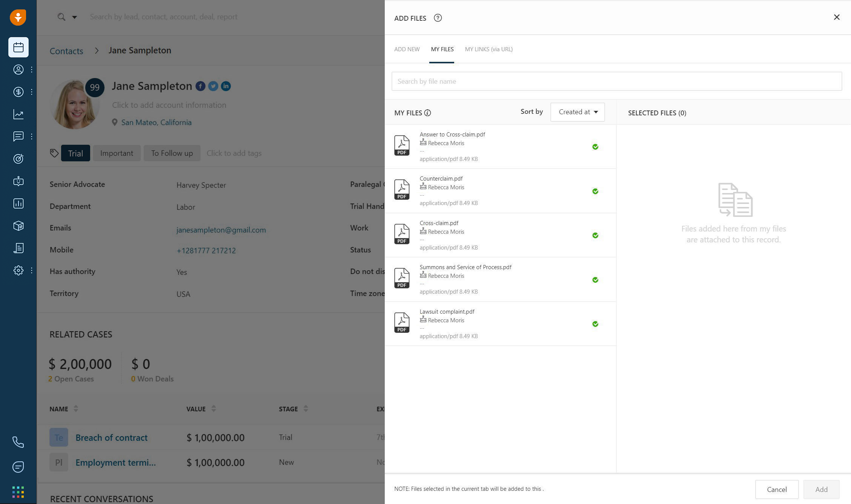Image resolution: width=851 pixels, height=504 pixels.
Task: Deselect the Lawsuit complaint.pdf green check
Action: click(595, 323)
